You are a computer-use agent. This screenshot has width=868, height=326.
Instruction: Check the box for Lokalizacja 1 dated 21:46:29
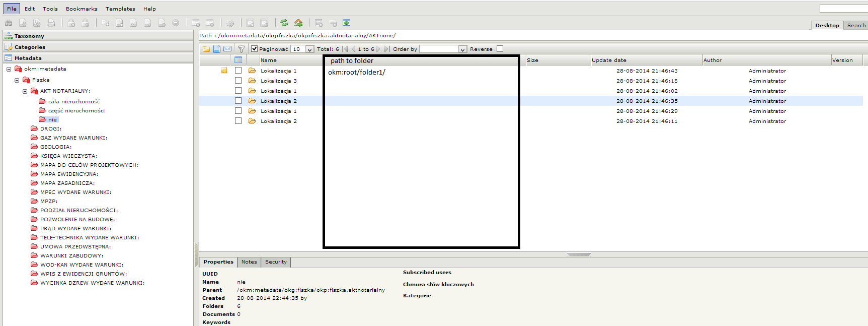click(238, 111)
